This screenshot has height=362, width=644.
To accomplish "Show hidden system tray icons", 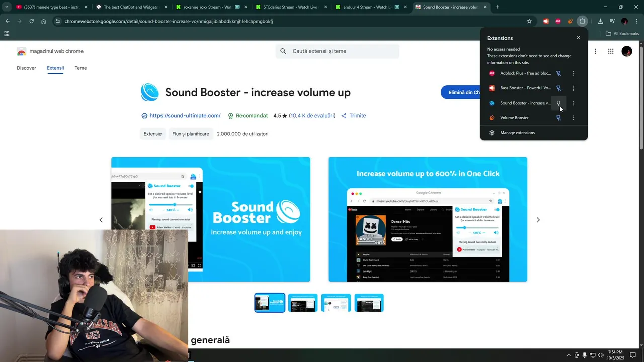I will click(x=569, y=355).
